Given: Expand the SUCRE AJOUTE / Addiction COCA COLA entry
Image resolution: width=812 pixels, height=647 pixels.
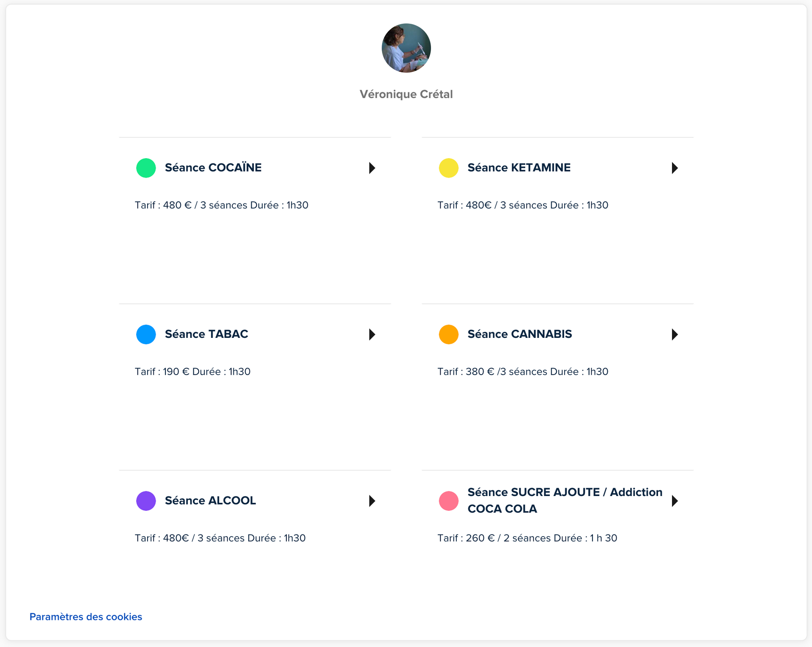Looking at the screenshot, I should click(x=675, y=501).
